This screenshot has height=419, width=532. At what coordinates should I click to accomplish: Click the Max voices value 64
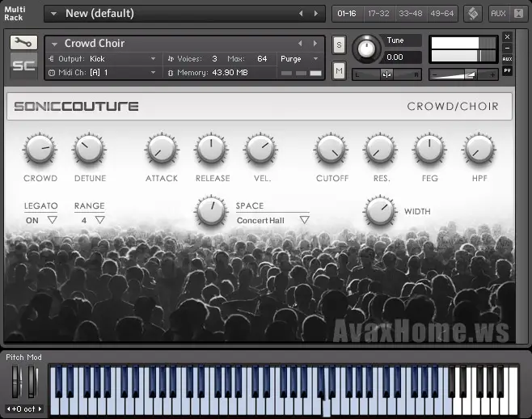click(262, 59)
